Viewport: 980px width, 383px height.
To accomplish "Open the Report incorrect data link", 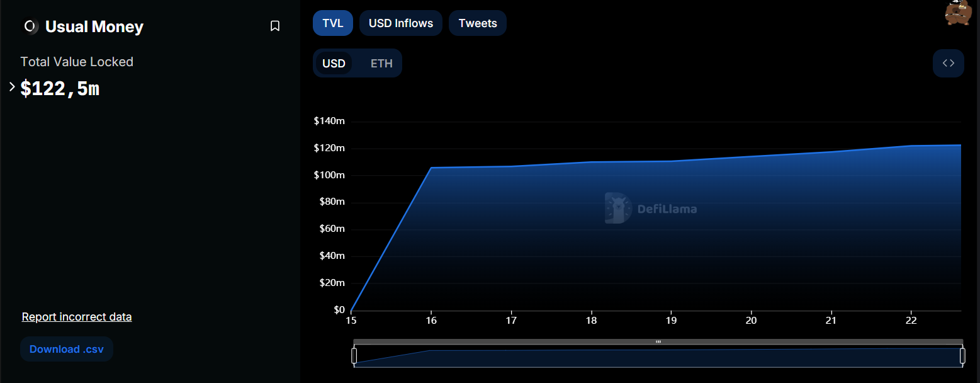I will coord(76,316).
